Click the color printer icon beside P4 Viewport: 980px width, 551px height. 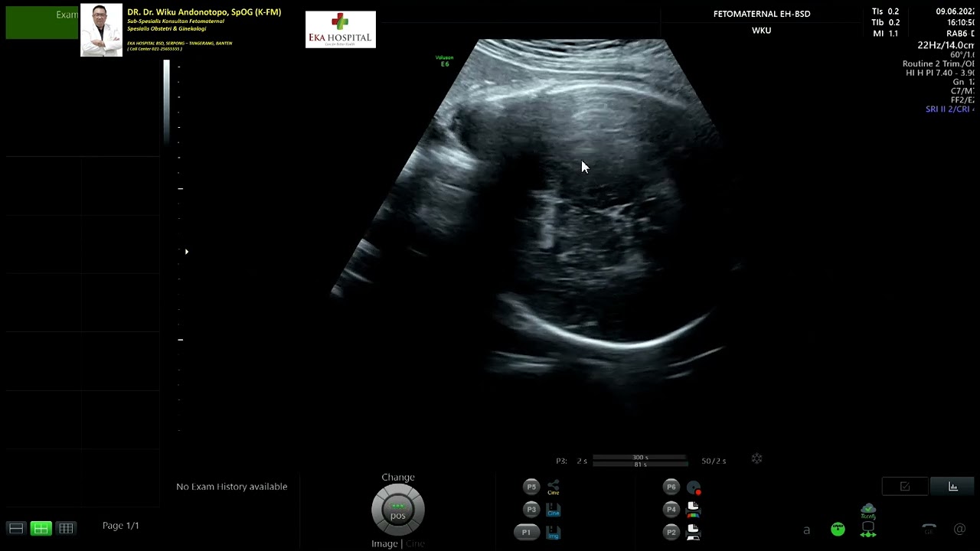point(693,510)
